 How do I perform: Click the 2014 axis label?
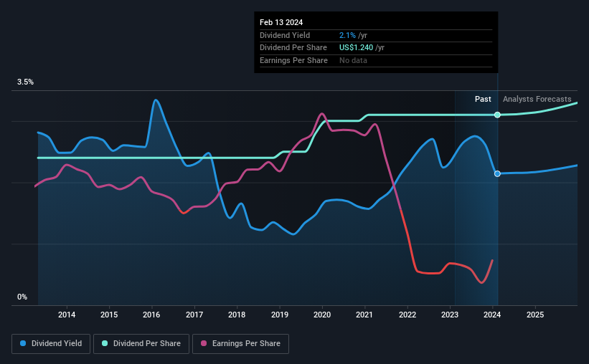click(x=67, y=315)
